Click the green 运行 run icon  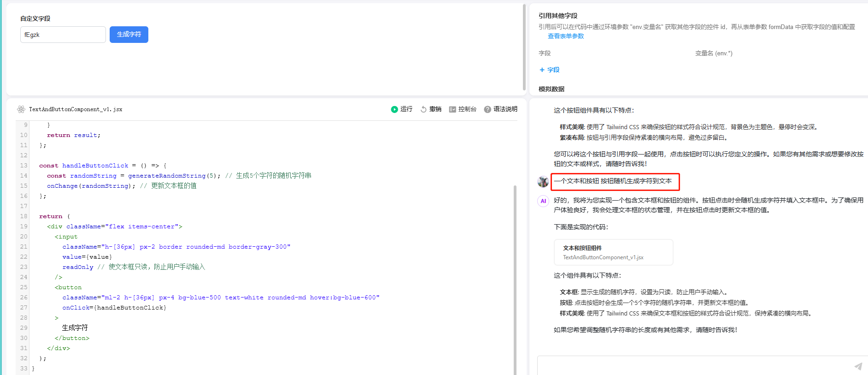point(394,109)
